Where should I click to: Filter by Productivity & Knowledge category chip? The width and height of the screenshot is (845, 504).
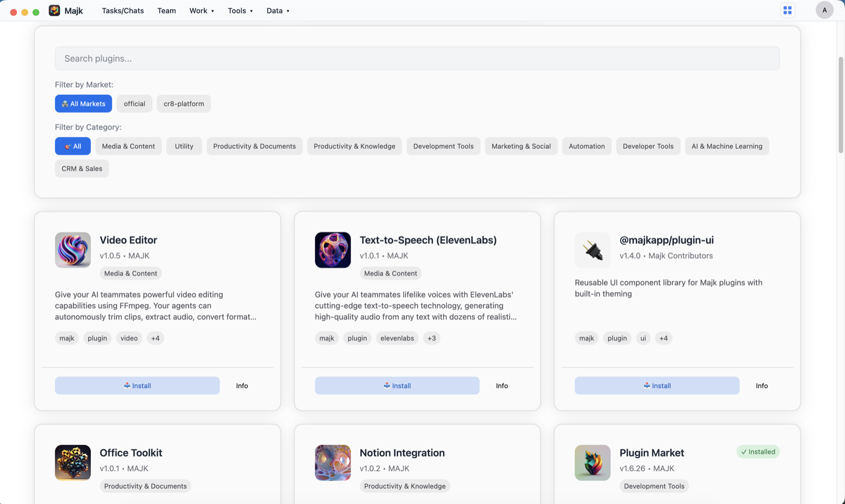(x=354, y=146)
